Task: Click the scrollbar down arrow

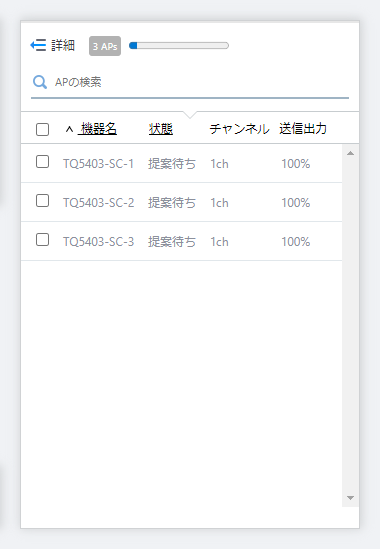Action: coord(350,498)
